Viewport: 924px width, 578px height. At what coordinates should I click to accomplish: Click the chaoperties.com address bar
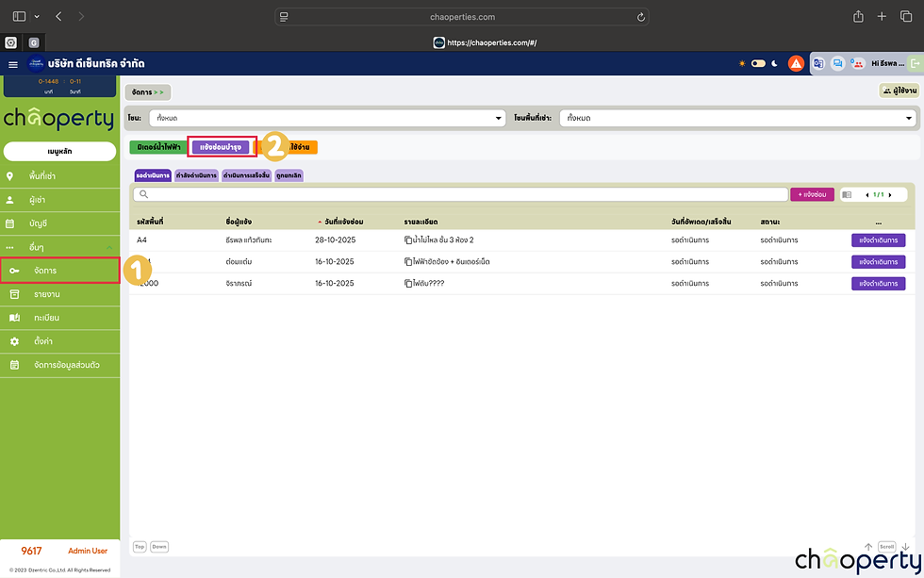pos(462,17)
